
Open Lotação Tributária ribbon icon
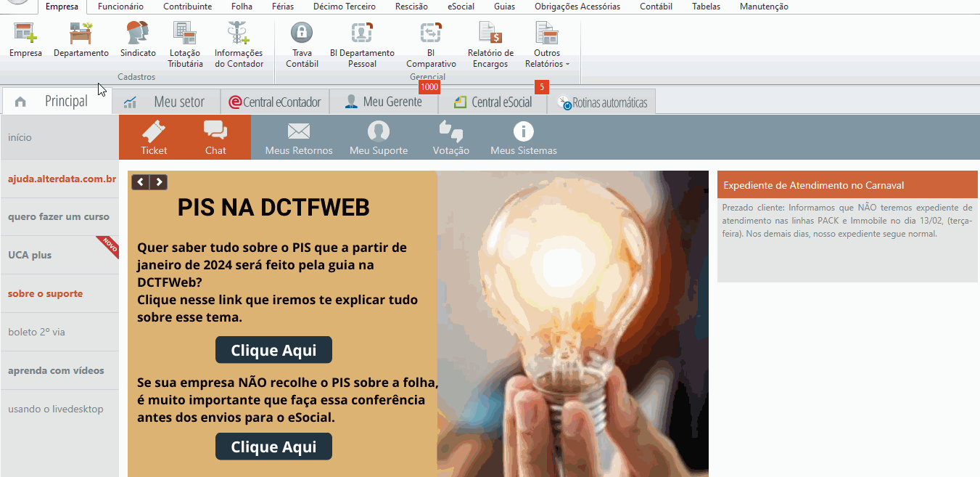pyautogui.click(x=185, y=34)
